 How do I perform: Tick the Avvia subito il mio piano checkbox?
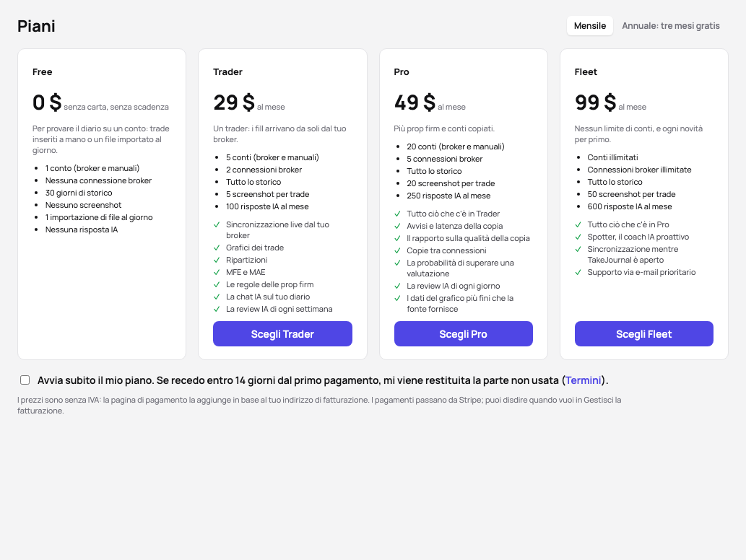pos(25,380)
